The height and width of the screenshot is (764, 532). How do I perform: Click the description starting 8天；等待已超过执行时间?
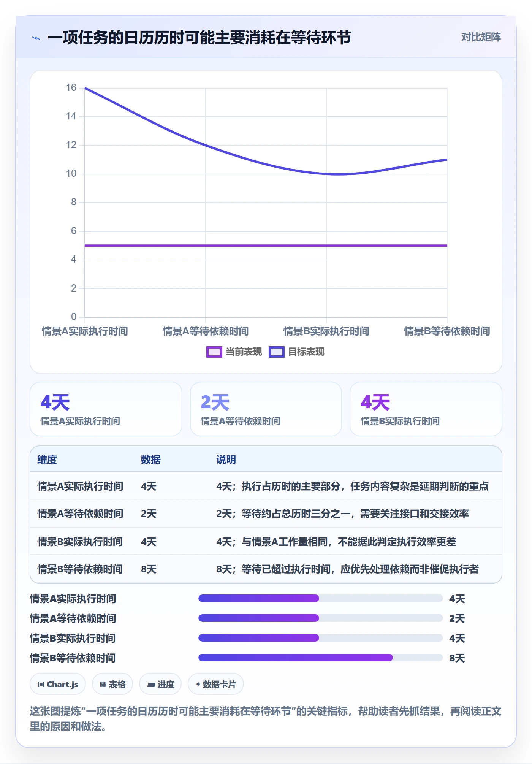[347, 569]
